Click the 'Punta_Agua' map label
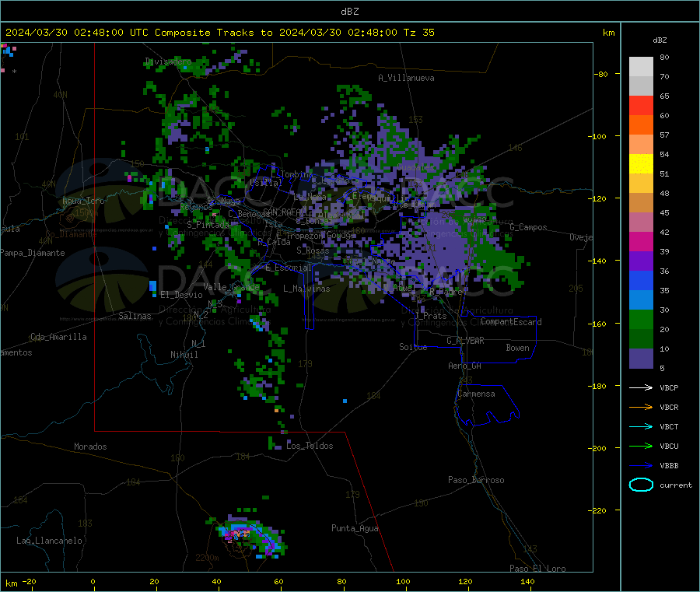 [355, 528]
